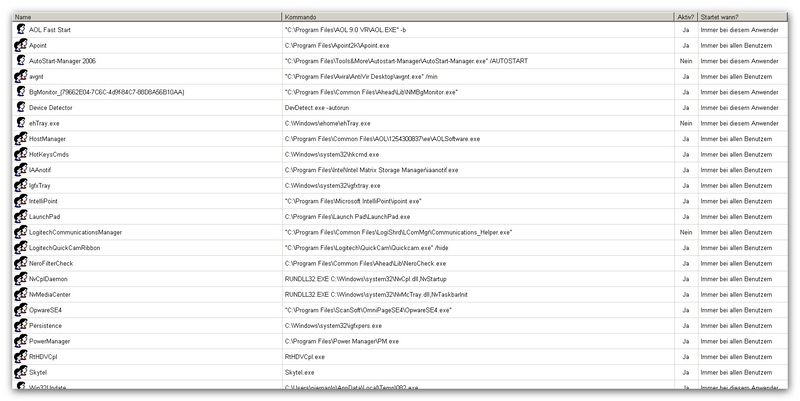This screenshot has height=401, width=800.
Task: Select the Apoint startup entry icon
Action: (x=20, y=45)
